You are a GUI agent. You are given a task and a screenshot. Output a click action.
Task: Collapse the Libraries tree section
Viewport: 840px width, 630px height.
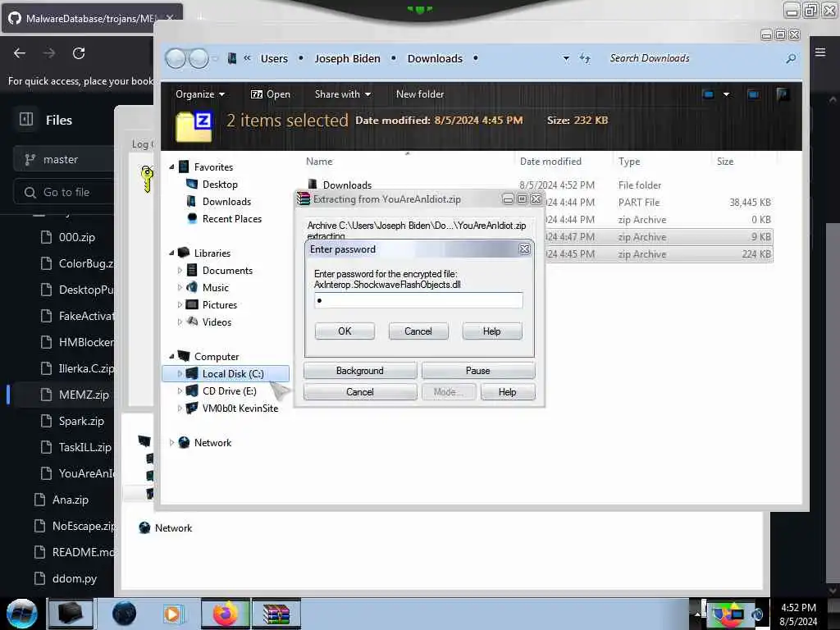(171, 253)
